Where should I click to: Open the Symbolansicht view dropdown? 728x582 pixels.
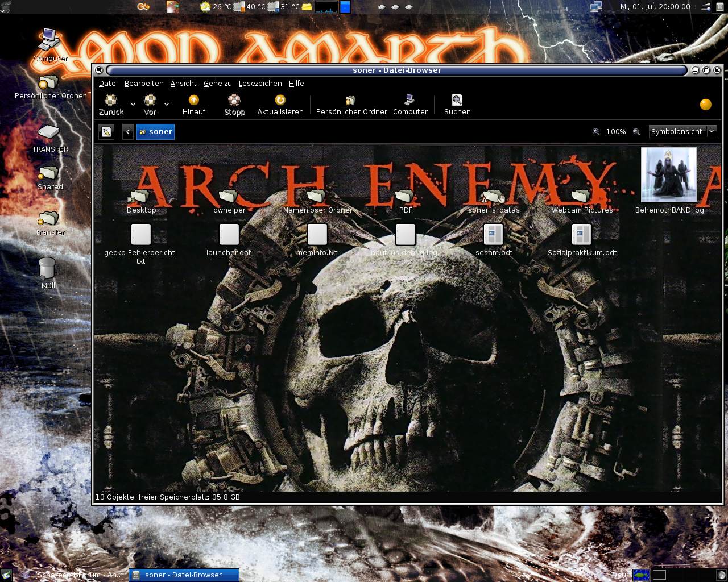682,132
